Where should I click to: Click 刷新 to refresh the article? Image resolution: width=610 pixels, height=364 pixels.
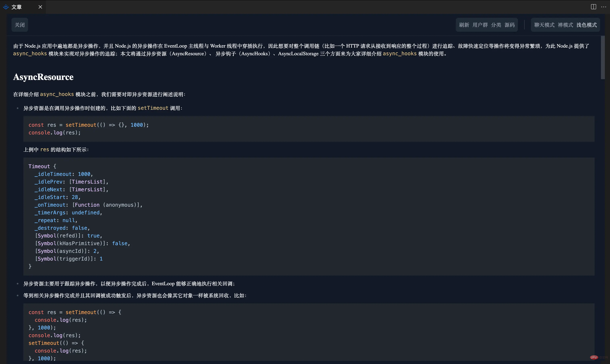pos(464,25)
